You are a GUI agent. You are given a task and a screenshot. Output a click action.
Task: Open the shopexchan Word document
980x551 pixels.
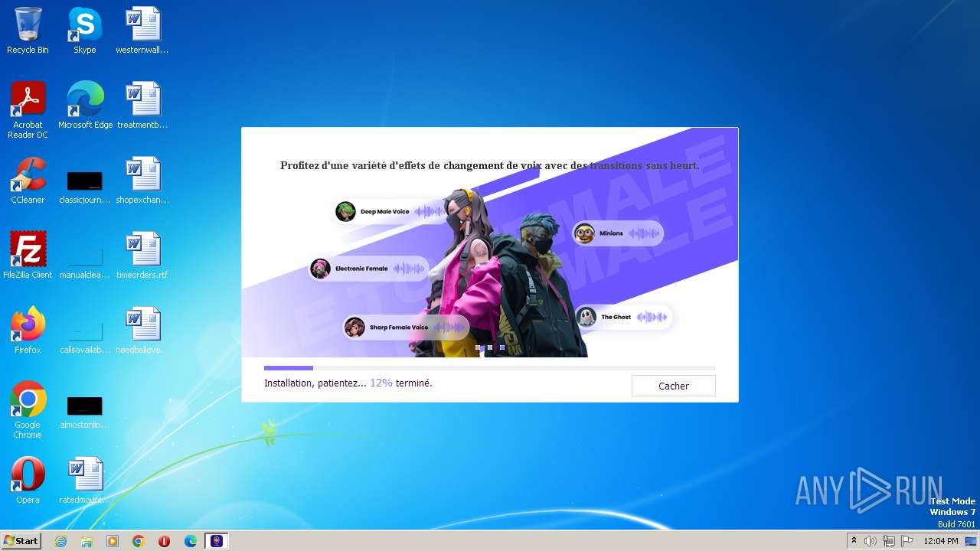(142, 181)
